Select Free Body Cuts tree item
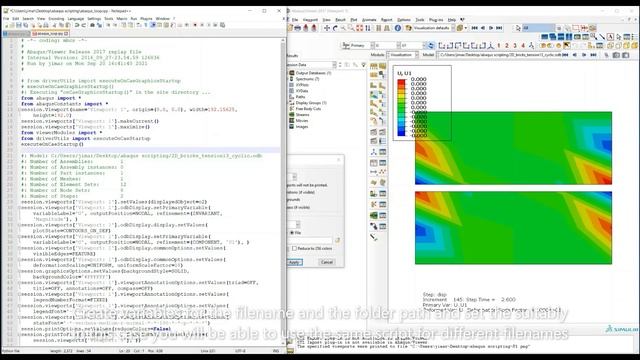 point(308,109)
